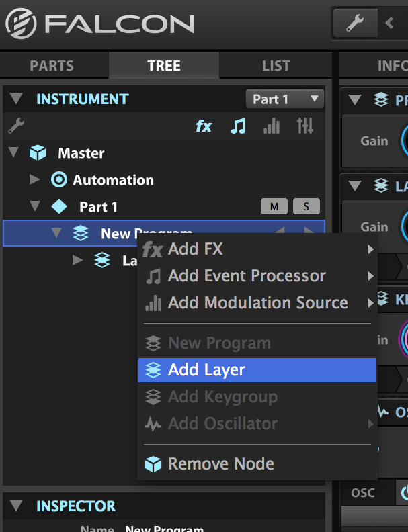
Task: Click the Falcon logo icon
Action: pyautogui.click(x=21, y=24)
